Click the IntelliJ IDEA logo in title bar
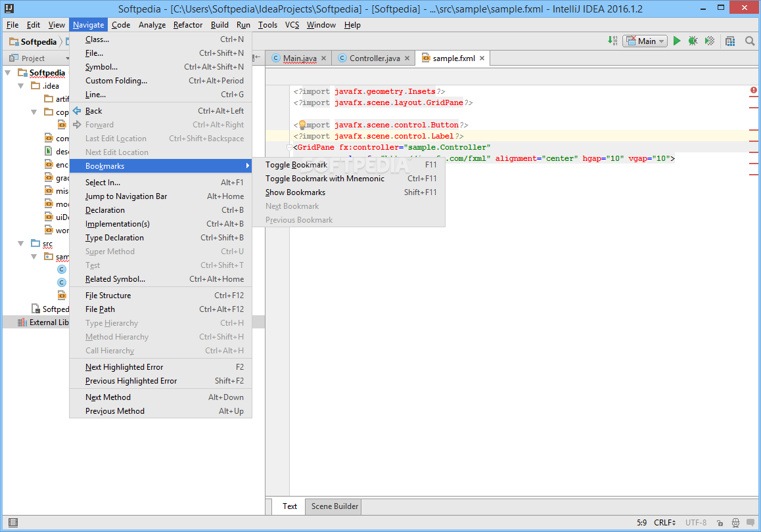 click(x=9, y=9)
